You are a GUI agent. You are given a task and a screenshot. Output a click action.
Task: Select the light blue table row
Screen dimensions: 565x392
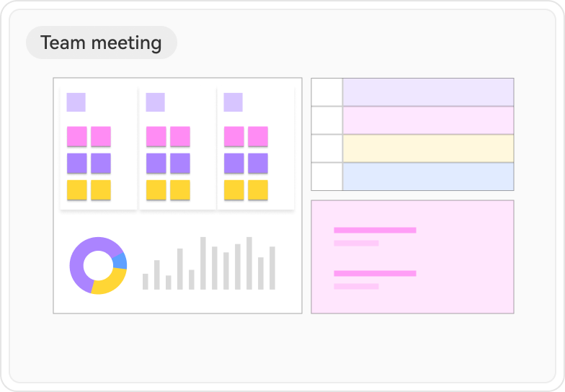(428, 177)
